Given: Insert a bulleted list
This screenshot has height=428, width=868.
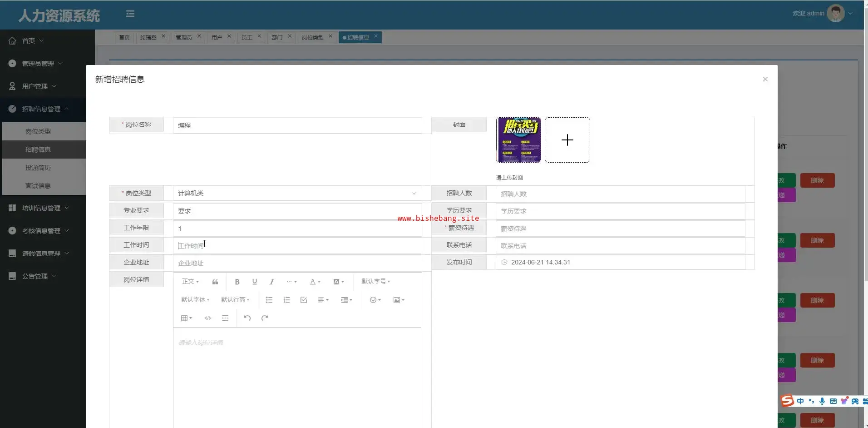Looking at the screenshot, I should (269, 300).
